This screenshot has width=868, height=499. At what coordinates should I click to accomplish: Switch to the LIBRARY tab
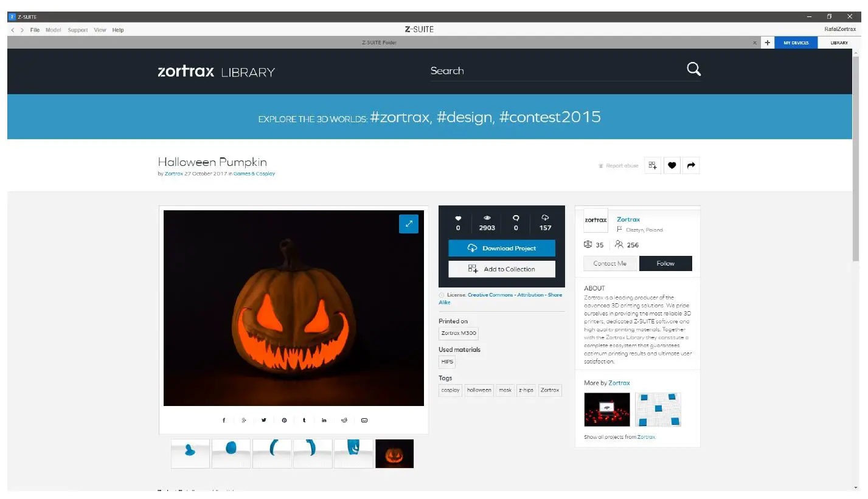[838, 43]
